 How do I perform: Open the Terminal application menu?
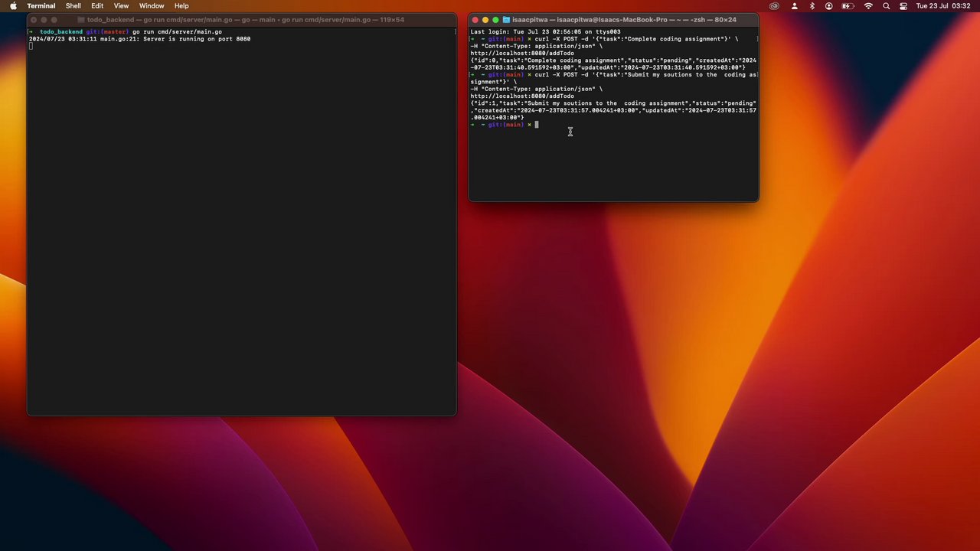click(x=41, y=6)
